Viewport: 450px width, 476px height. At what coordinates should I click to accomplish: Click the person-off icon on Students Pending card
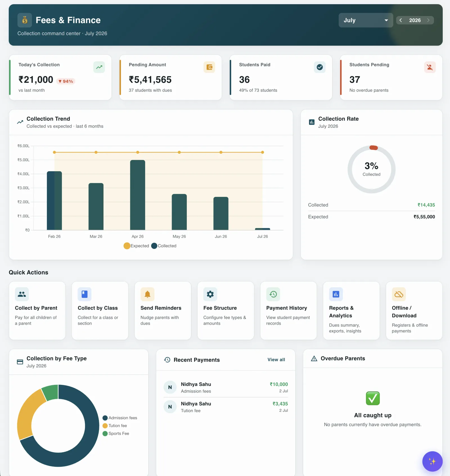(430, 67)
